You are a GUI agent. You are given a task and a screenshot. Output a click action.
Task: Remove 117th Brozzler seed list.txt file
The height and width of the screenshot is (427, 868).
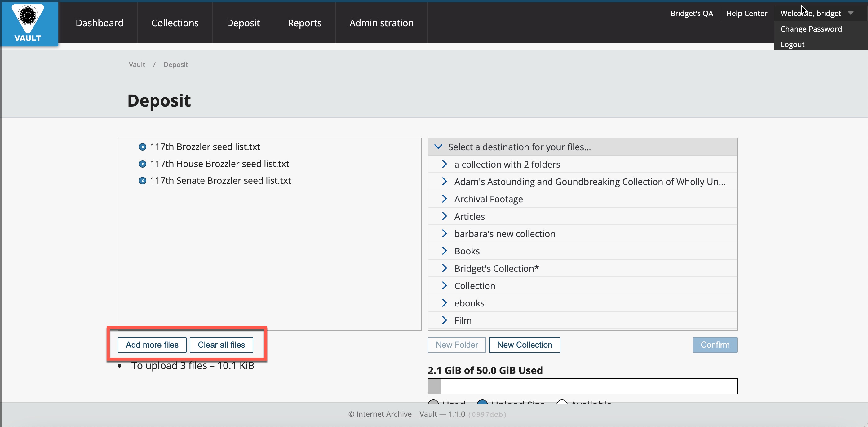point(143,147)
